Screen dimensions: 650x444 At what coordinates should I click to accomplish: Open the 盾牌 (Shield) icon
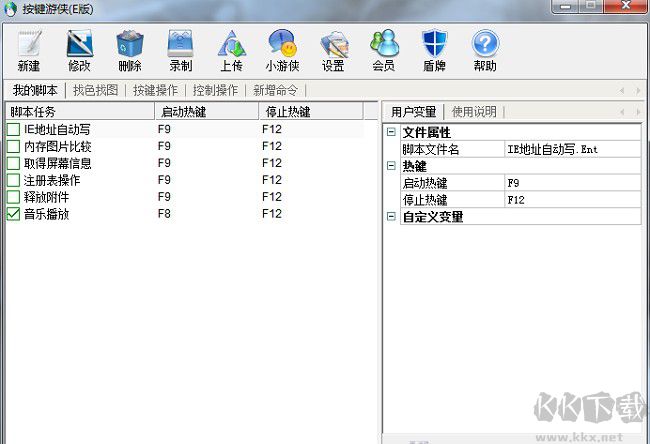click(x=434, y=45)
